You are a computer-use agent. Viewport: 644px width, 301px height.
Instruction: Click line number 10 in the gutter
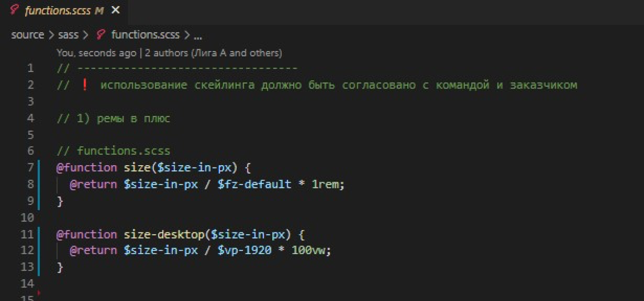27,218
